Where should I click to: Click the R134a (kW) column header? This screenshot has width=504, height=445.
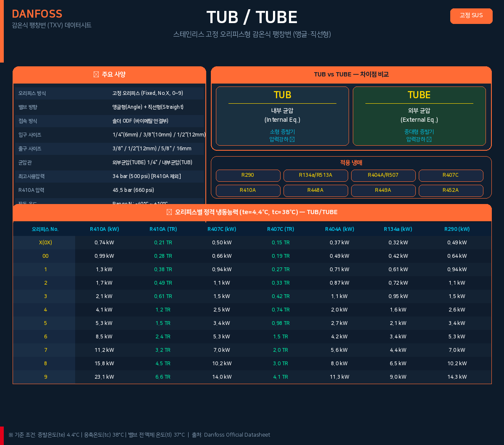point(398,229)
